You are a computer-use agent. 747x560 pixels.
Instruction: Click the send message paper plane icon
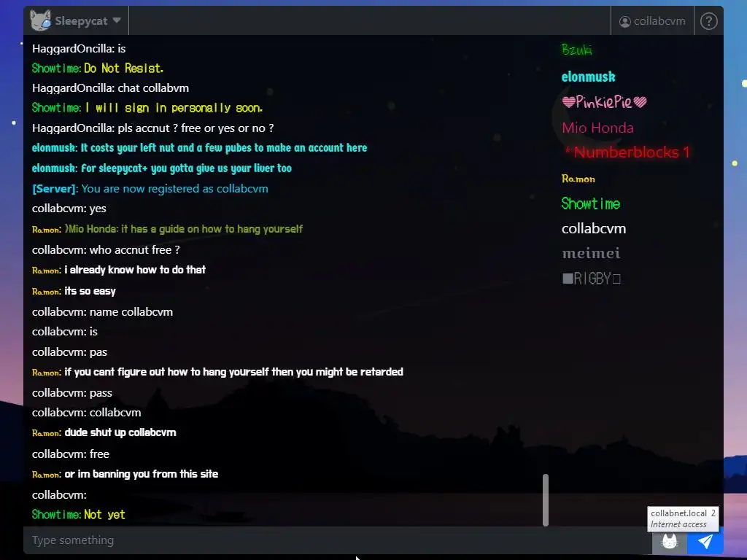point(705,541)
